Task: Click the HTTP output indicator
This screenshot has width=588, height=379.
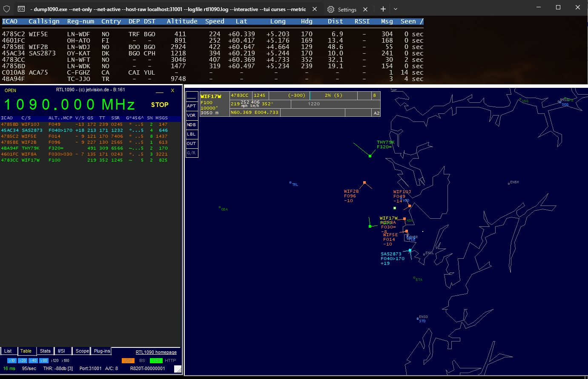Action: [x=170, y=361]
